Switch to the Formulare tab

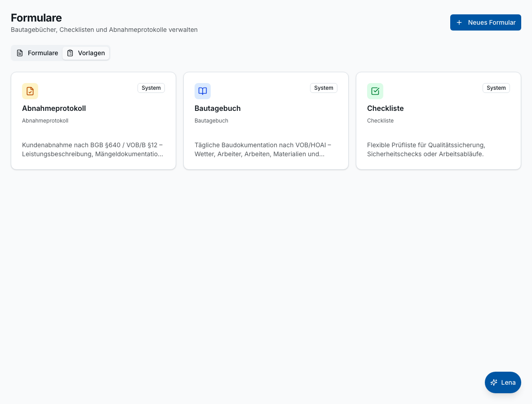click(x=37, y=53)
